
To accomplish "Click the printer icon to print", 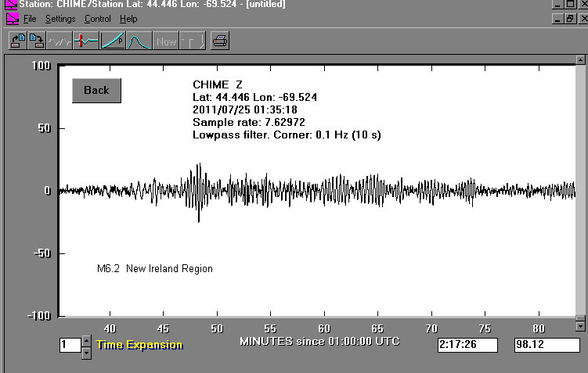I will point(220,41).
